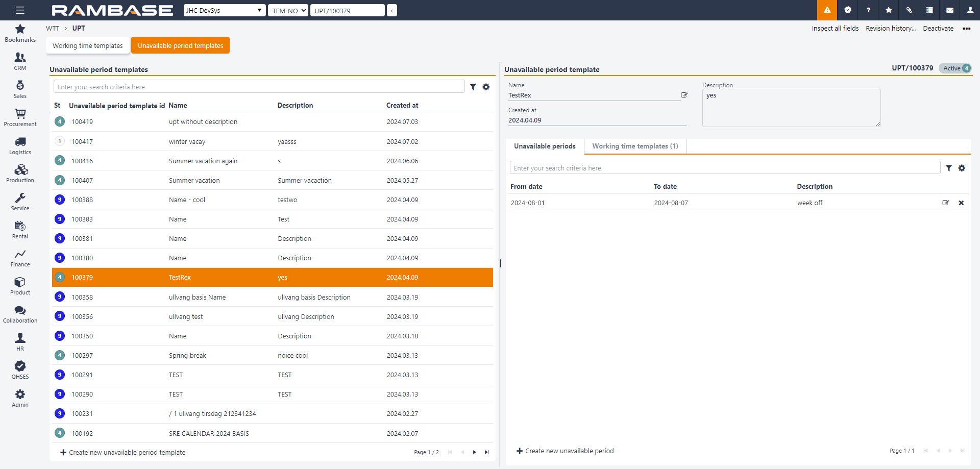Open the QHSES module in sidebar
Viewport: 980px width, 469px height.
pos(20,370)
